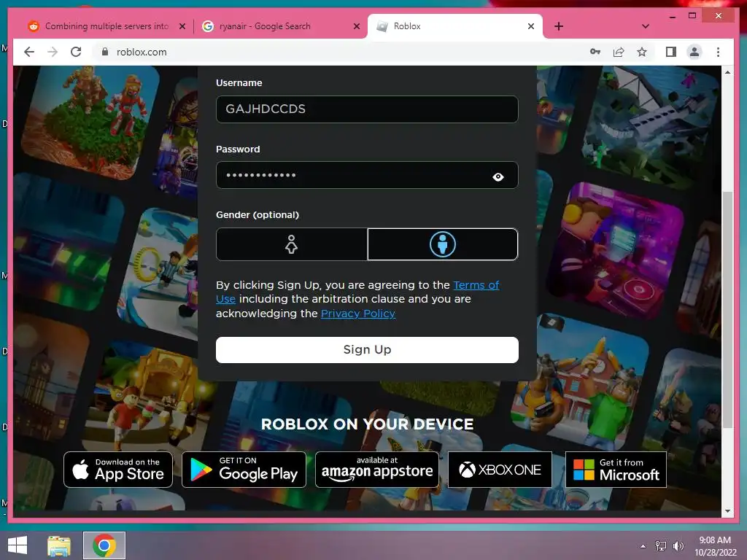Select the male gender option
The height and width of the screenshot is (560, 747).
point(443,244)
